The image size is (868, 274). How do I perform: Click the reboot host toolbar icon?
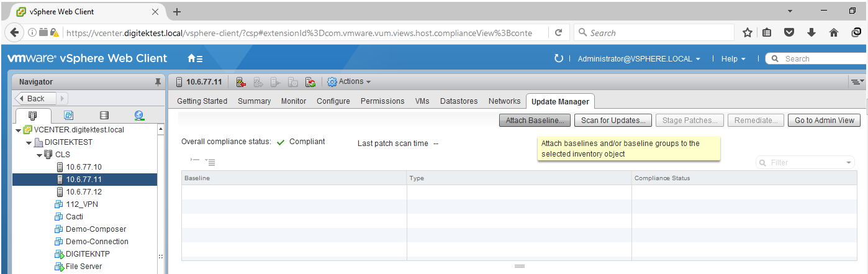tap(311, 82)
